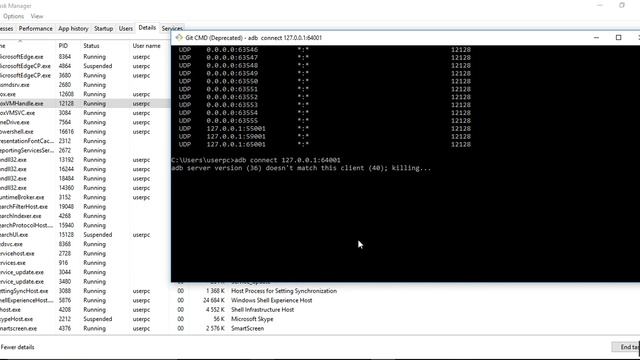Select the process row with PID 12608
This screenshot has height=360, width=640.
(x=84, y=94)
